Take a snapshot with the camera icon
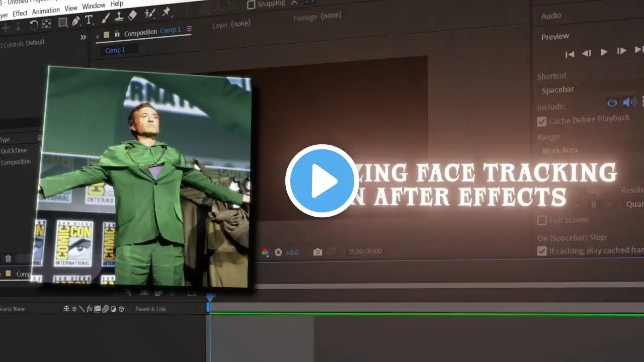644x362 pixels. (317, 252)
